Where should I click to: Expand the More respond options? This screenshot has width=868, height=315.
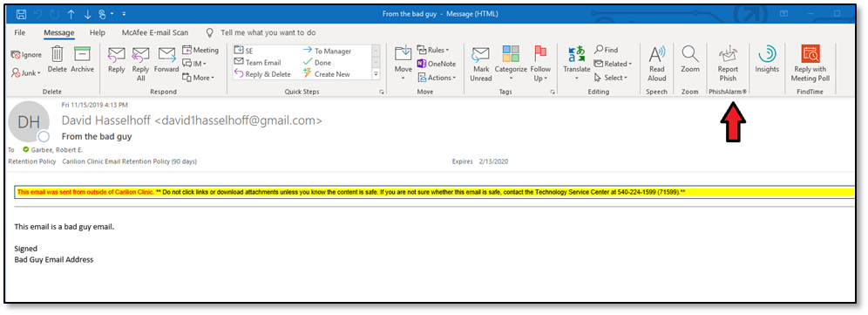coord(198,78)
